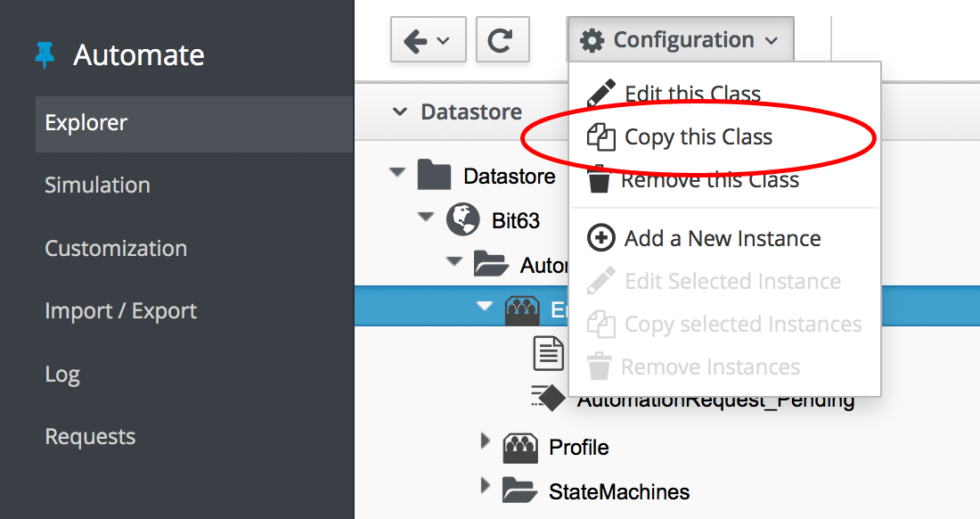Click the Profile class icon
The width and height of the screenshot is (980, 519).
pyautogui.click(x=521, y=447)
